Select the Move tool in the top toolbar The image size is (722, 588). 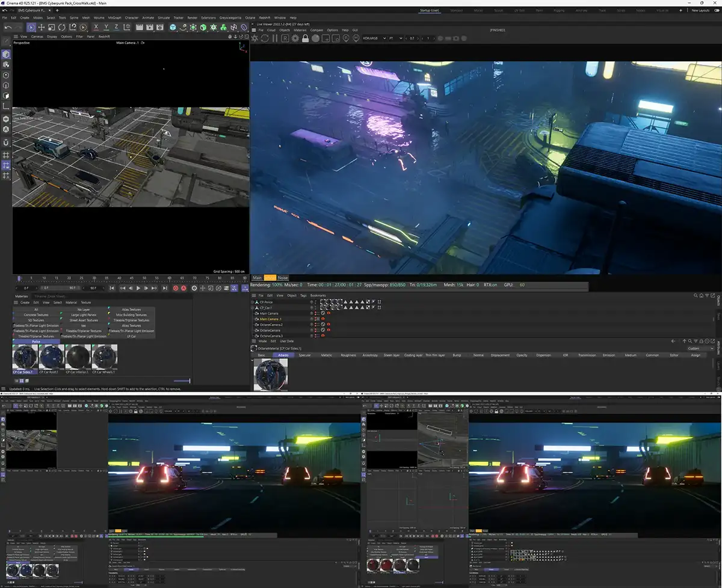click(42, 27)
